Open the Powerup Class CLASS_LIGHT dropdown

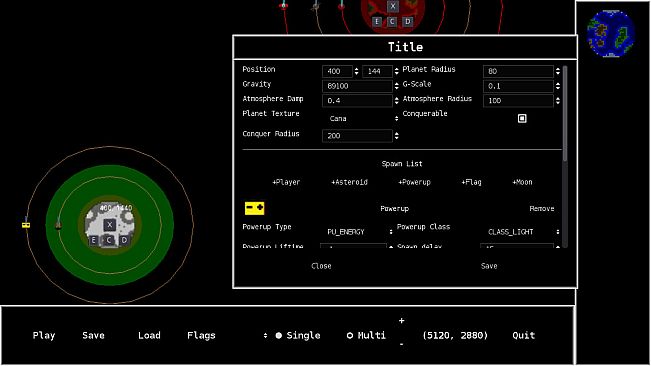[522, 232]
